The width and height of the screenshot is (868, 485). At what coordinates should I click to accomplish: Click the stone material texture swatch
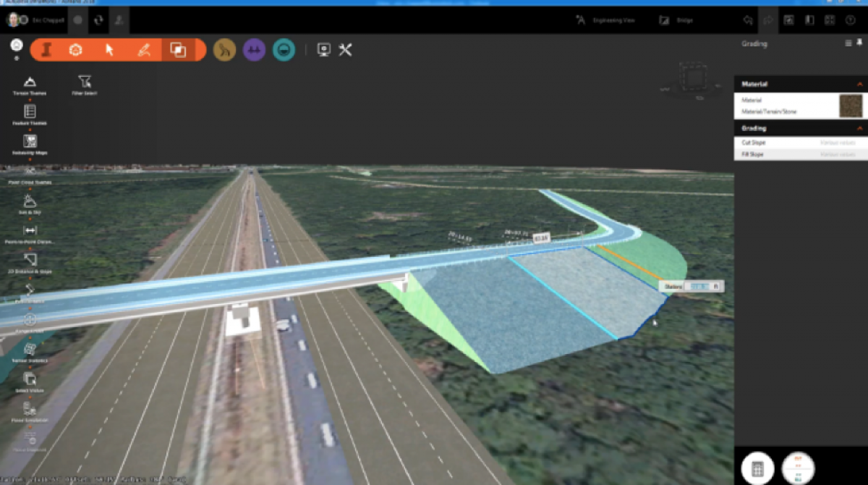(x=850, y=106)
